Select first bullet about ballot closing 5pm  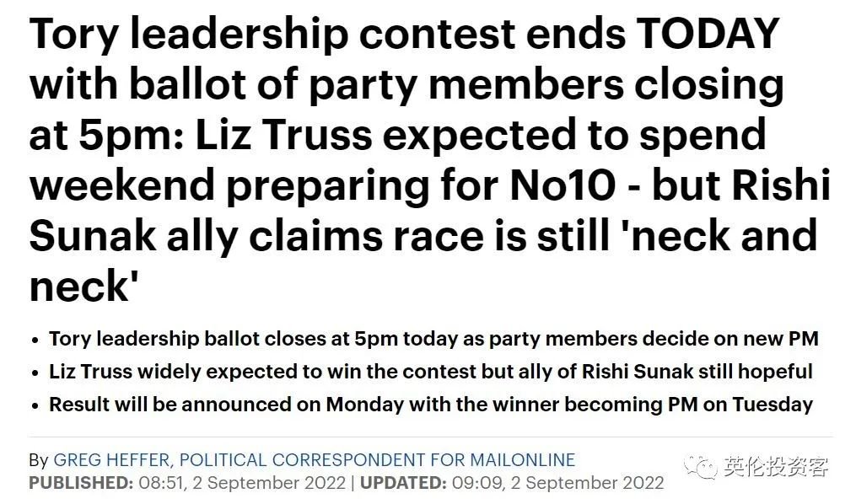(434, 339)
